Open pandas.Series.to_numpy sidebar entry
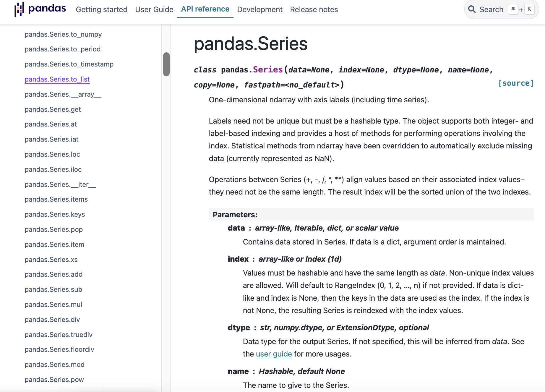Viewport: 545px width, 392px height. click(x=63, y=34)
